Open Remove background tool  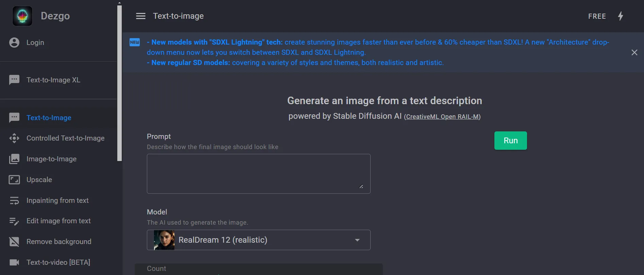(x=58, y=242)
